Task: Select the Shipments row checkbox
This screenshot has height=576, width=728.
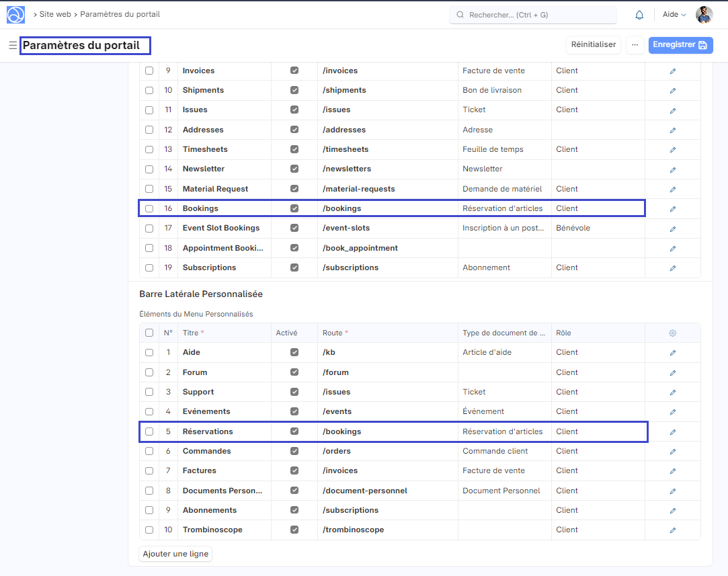Action: coord(149,91)
